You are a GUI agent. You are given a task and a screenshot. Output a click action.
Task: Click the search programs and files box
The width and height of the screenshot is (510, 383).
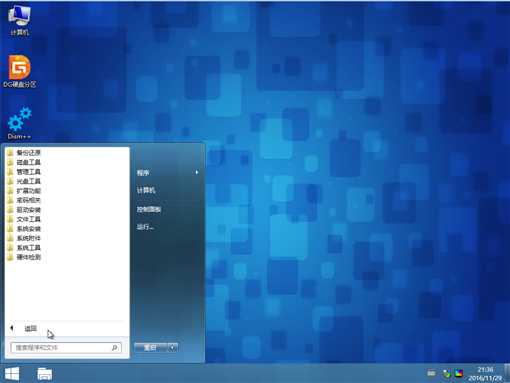tap(66, 348)
